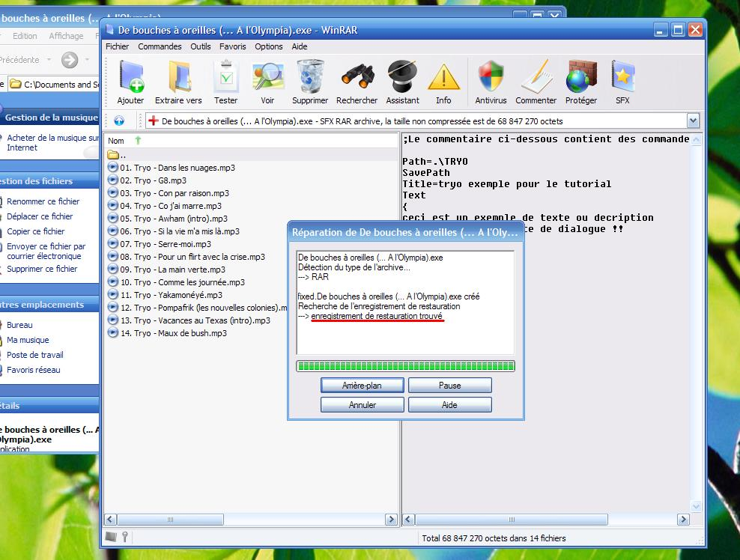This screenshot has width=740, height=560.
Task: Click the Arrière-plan button
Action: [x=363, y=386]
